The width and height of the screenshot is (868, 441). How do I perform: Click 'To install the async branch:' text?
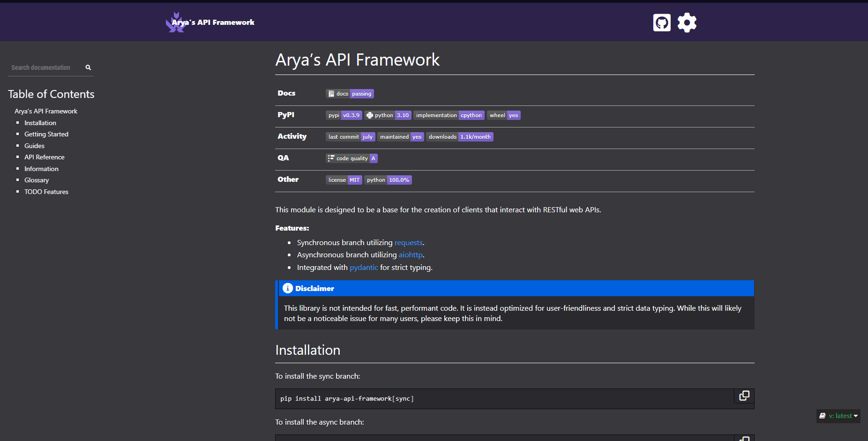[x=320, y=422]
